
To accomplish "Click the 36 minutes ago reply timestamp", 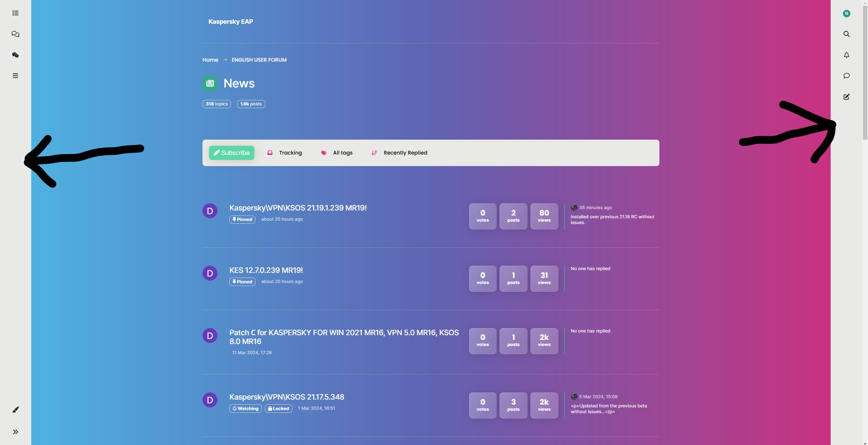I will tap(596, 208).
